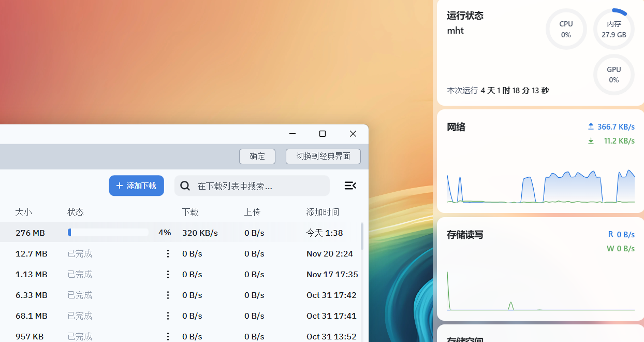Click the blue 添加下载 add download button
644x342 pixels.
coord(136,185)
